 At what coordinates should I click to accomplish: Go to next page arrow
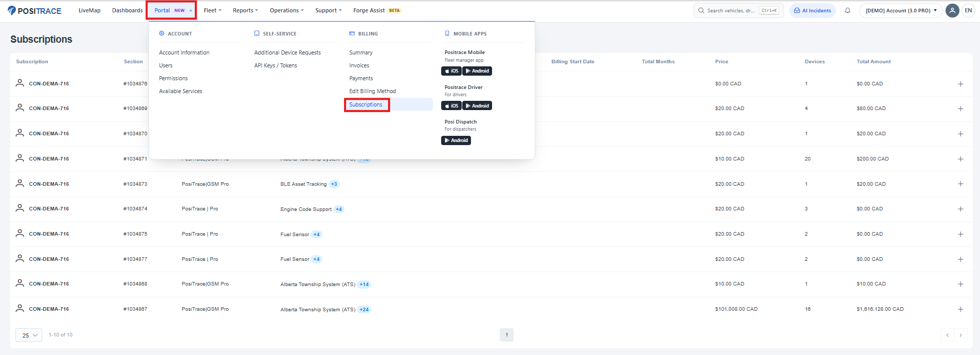coord(960,335)
